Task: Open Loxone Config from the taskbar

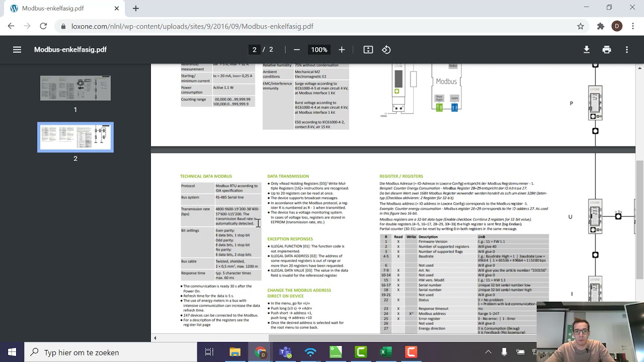Action: click(x=336, y=352)
